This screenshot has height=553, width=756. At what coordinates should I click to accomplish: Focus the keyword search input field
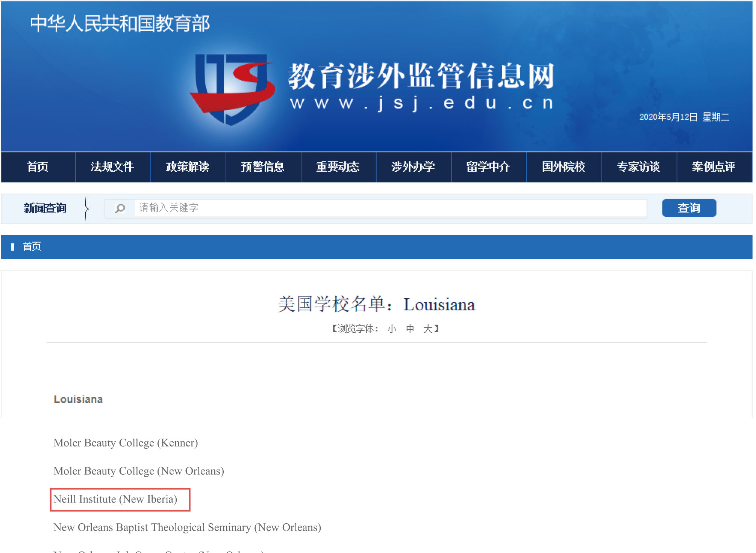(391, 208)
